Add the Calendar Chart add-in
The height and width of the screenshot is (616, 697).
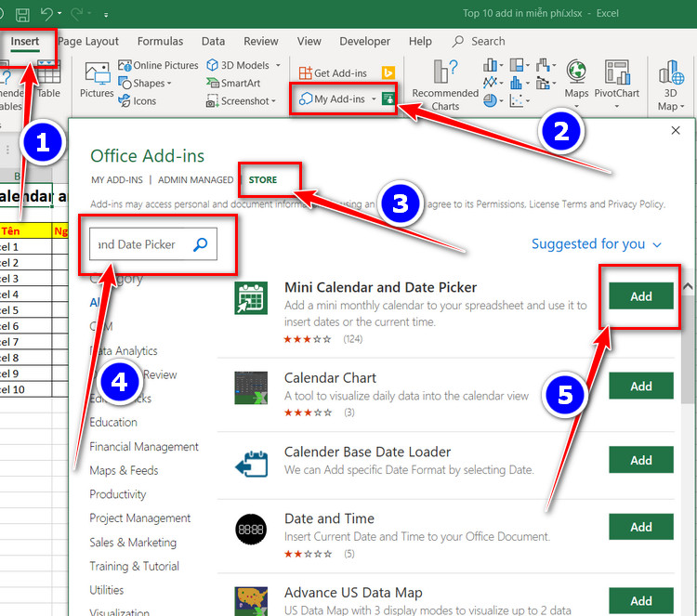(x=640, y=386)
